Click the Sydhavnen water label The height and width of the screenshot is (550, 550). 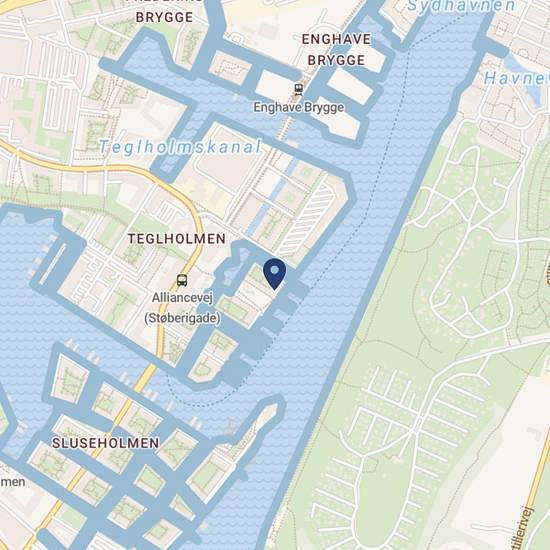[461, 6]
